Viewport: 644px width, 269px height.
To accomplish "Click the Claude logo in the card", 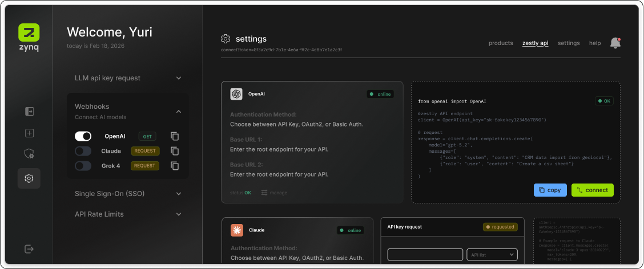I will pos(236,230).
